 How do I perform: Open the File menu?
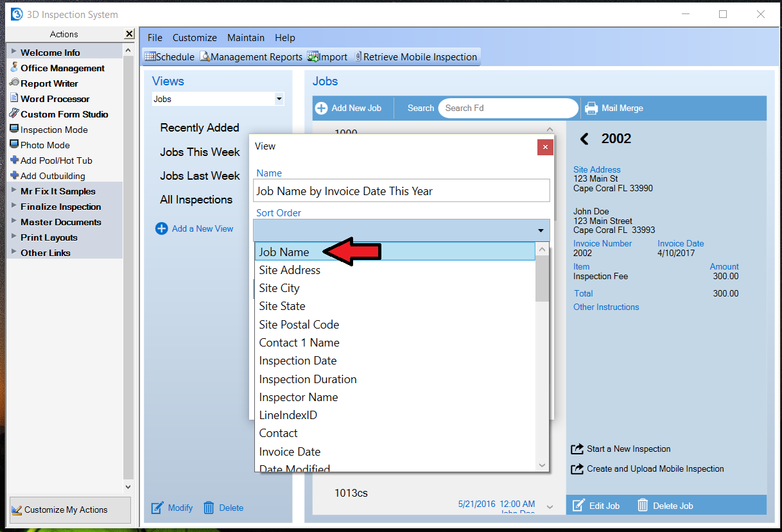point(155,38)
